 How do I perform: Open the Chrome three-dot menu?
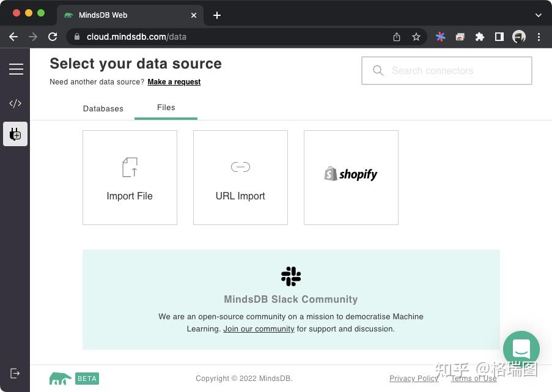coord(539,37)
